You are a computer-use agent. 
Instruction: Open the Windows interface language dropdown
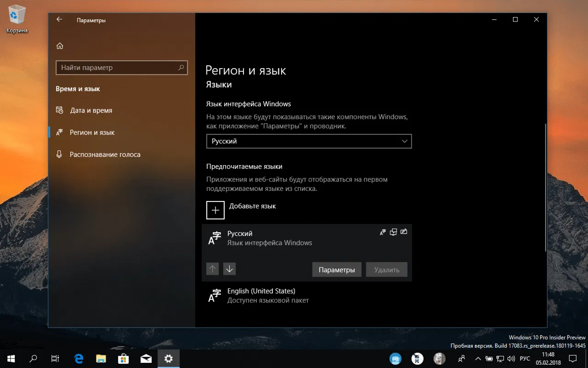point(309,141)
